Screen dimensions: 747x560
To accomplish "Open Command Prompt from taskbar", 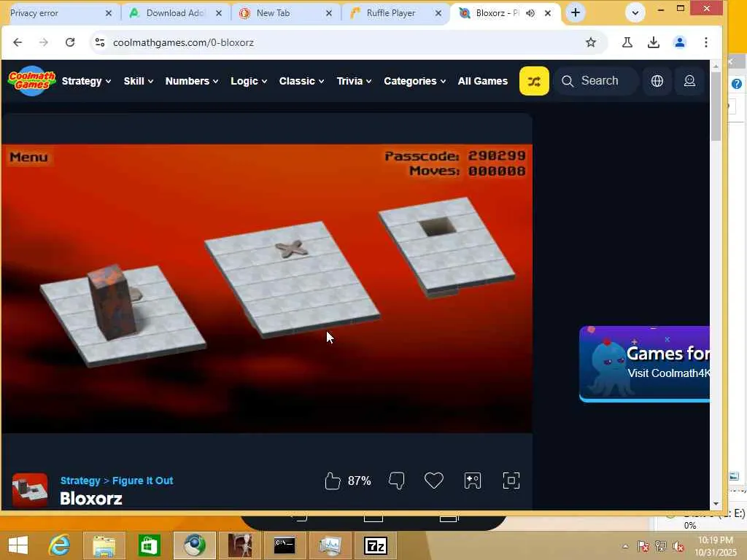I will tap(285, 545).
